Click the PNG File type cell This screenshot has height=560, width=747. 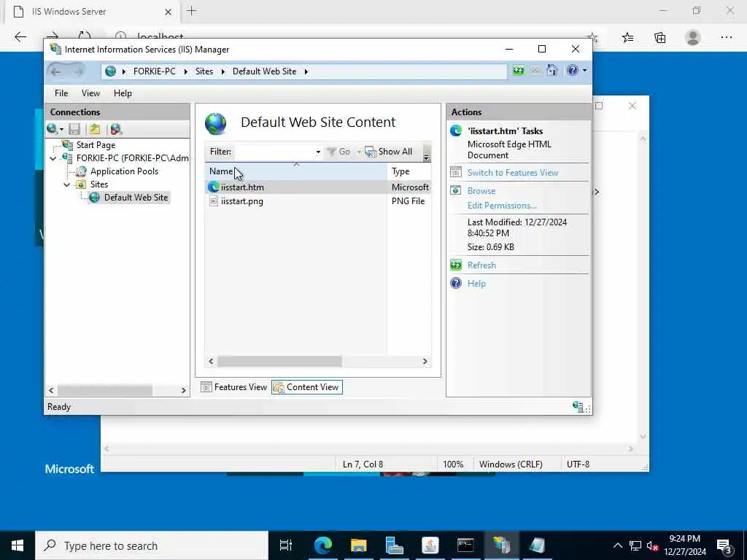click(408, 201)
